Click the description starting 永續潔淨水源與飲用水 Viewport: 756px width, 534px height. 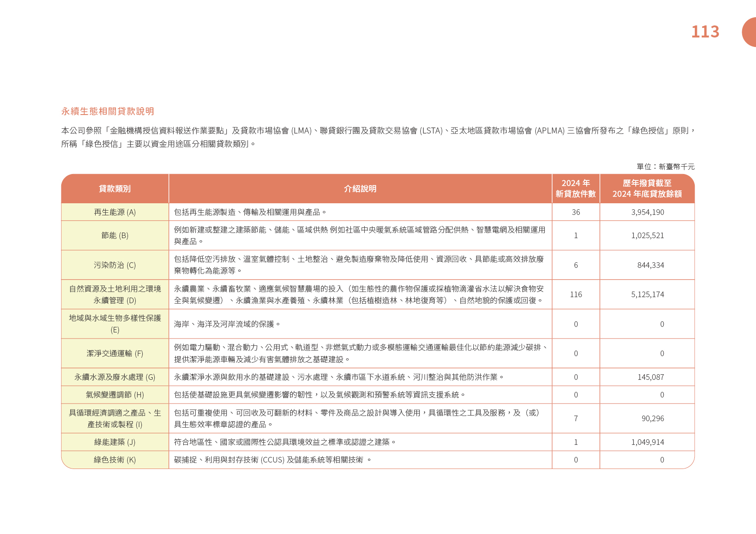click(x=339, y=377)
